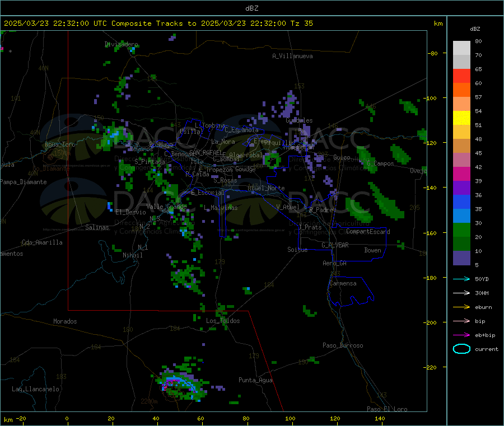The height and width of the screenshot is (426, 504).
Task: Click the cyan current ellipse icon
Action: coord(461,349)
